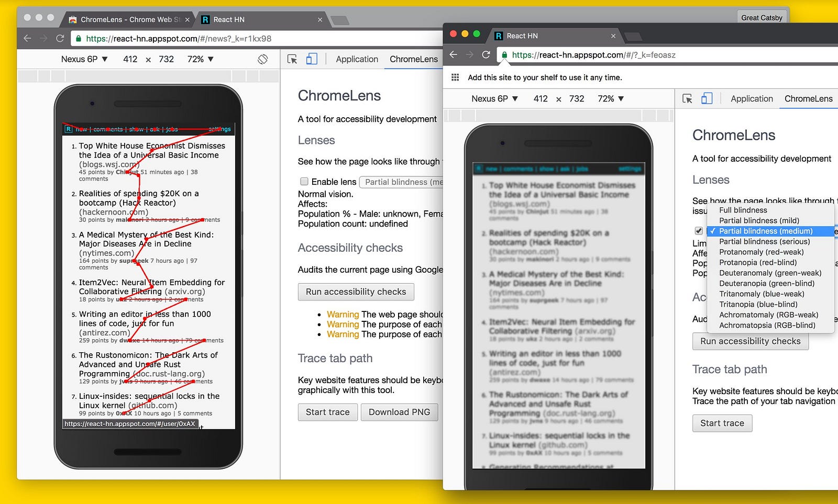This screenshot has height=504, width=838.
Task: Select inspect element icon in front window DevTools
Action: coord(688,98)
